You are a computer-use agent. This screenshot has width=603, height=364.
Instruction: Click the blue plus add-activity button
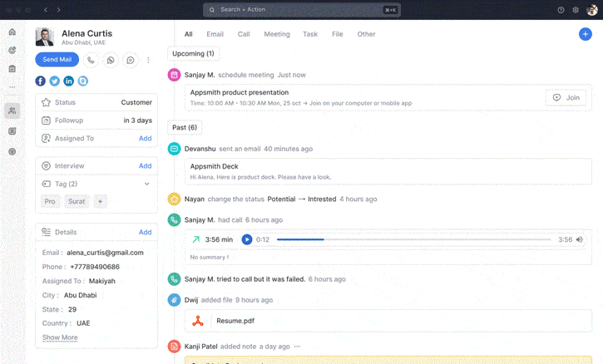click(585, 34)
